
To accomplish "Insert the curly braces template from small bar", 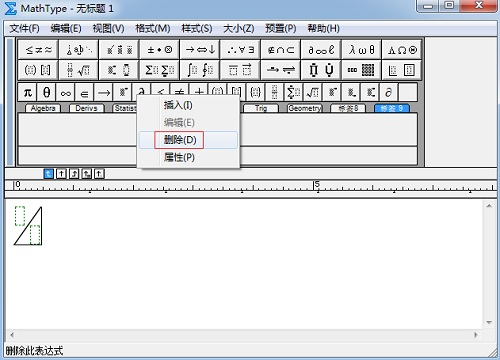I will 256,92.
